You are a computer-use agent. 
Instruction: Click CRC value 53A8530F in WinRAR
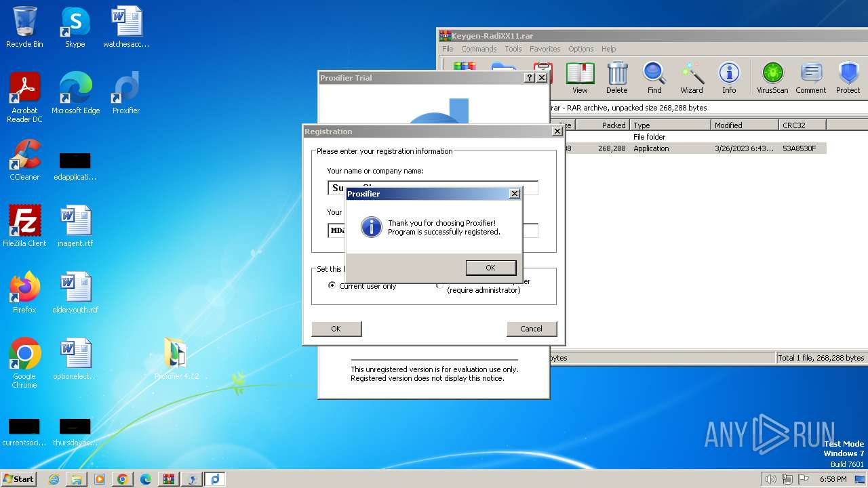800,148
